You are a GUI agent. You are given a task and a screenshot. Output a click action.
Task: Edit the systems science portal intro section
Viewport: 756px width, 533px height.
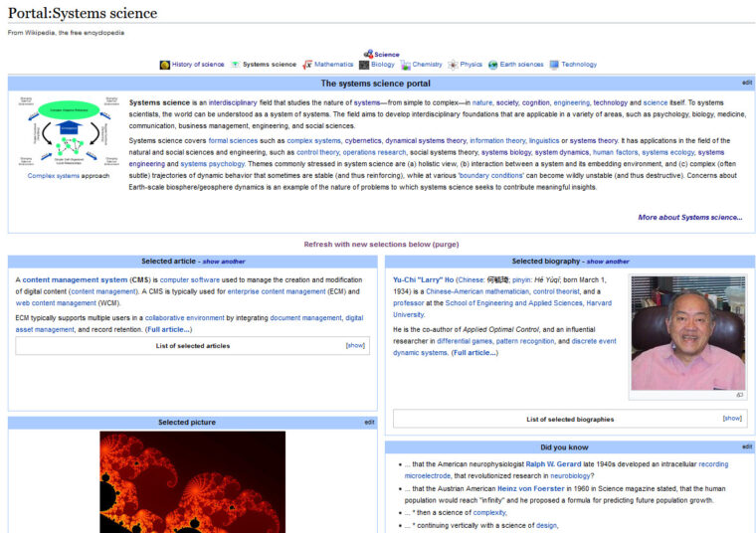click(747, 83)
